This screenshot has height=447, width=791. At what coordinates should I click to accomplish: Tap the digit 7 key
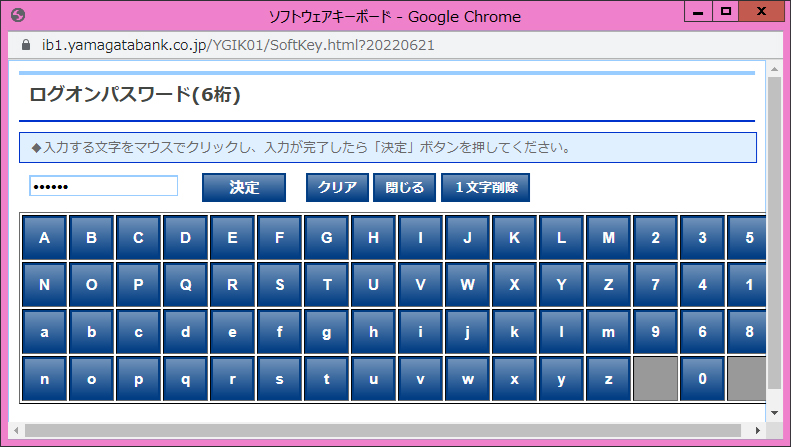pos(655,285)
